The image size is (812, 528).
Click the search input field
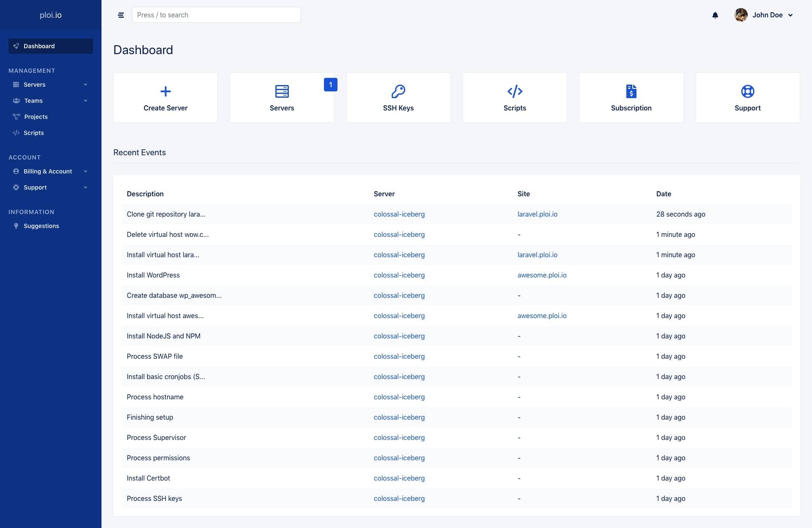(x=216, y=15)
